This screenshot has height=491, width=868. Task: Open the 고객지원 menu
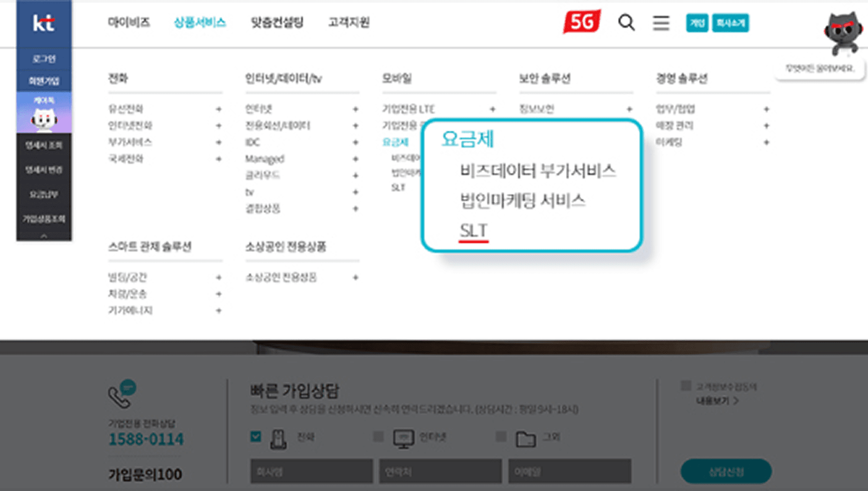[x=349, y=22]
